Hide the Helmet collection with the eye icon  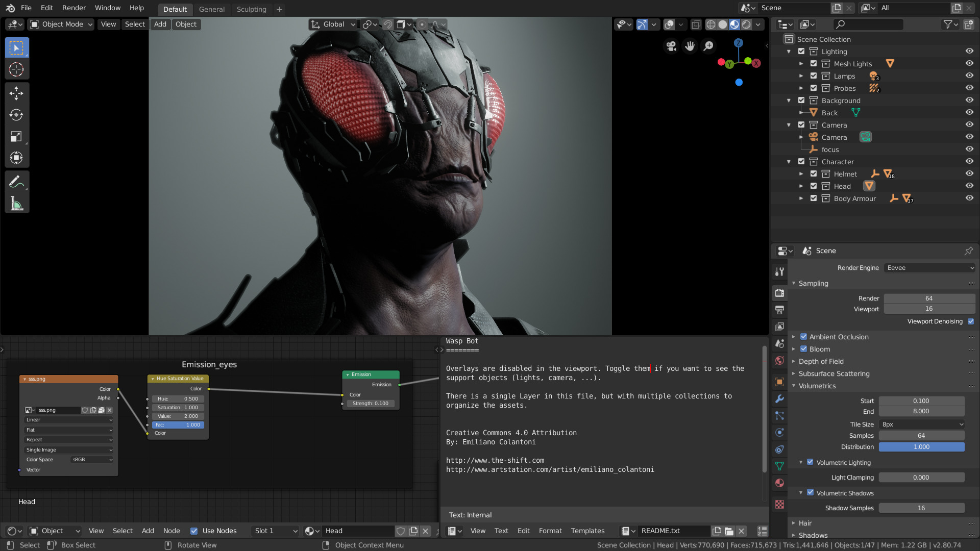969,174
